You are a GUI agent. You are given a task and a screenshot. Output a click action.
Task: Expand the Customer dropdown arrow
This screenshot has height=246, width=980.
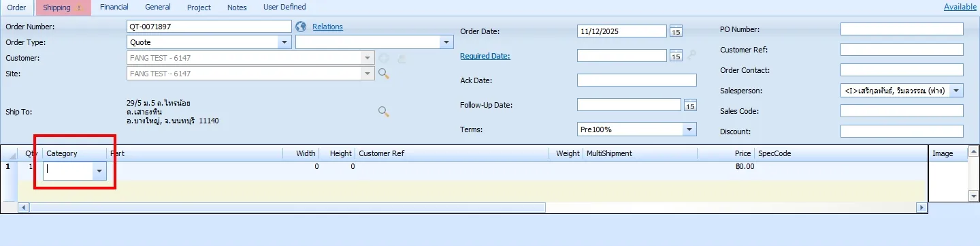pyautogui.click(x=368, y=58)
